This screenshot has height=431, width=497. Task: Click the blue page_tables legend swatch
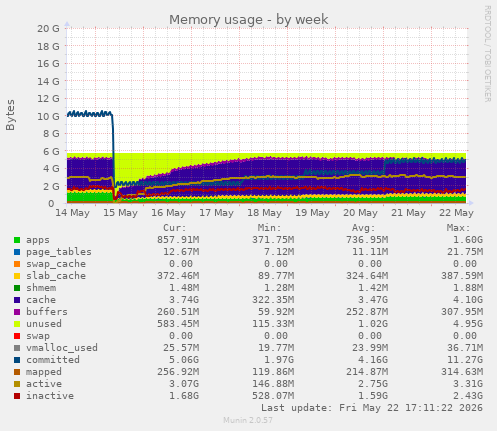pyautogui.click(x=17, y=252)
